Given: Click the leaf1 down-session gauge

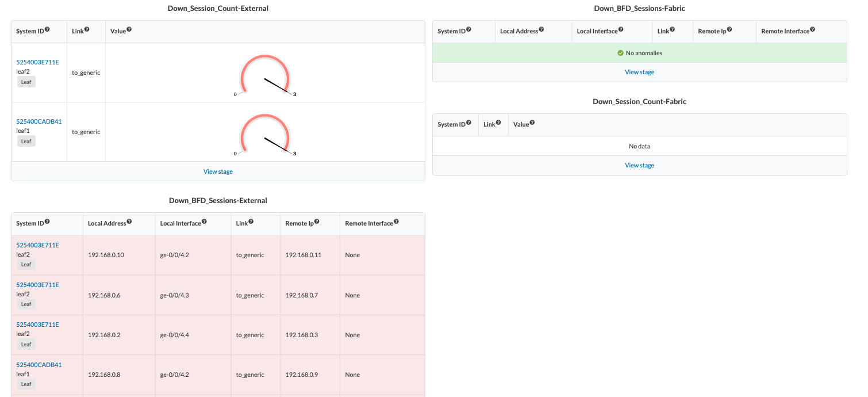Looking at the screenshot, I should pos(265,134).
